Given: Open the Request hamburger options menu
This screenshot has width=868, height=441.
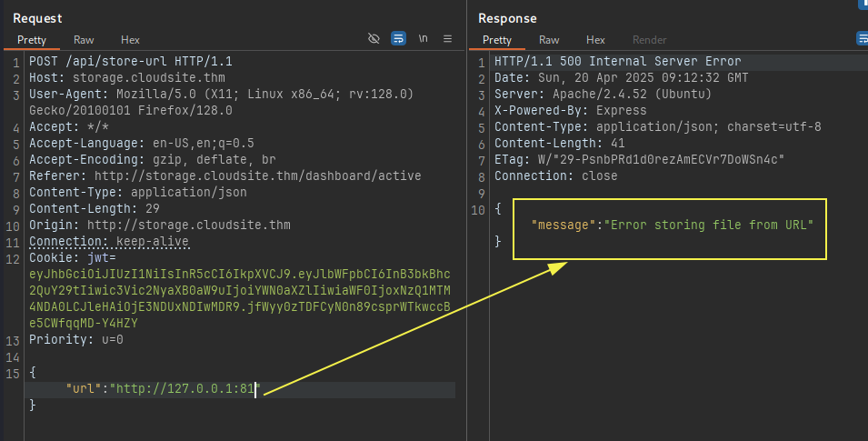Looking at the screenshot, I should click(x=447, y=39).
